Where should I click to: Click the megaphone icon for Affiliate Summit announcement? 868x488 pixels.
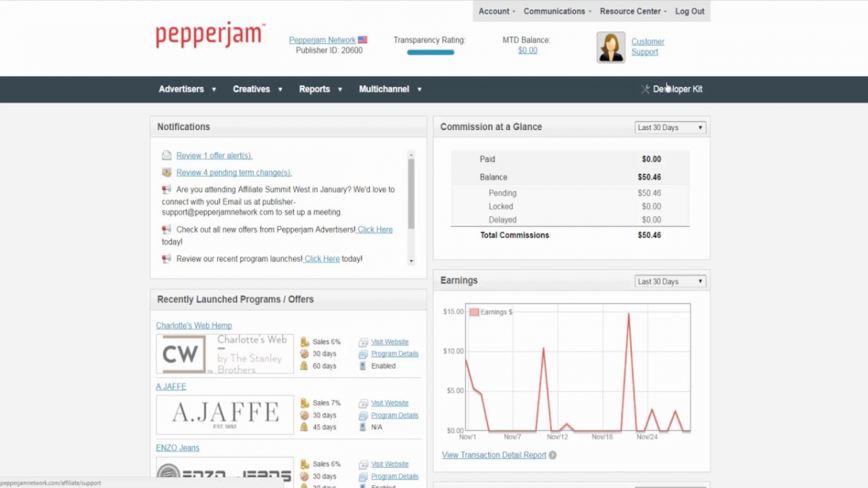(x=166, y=189)
